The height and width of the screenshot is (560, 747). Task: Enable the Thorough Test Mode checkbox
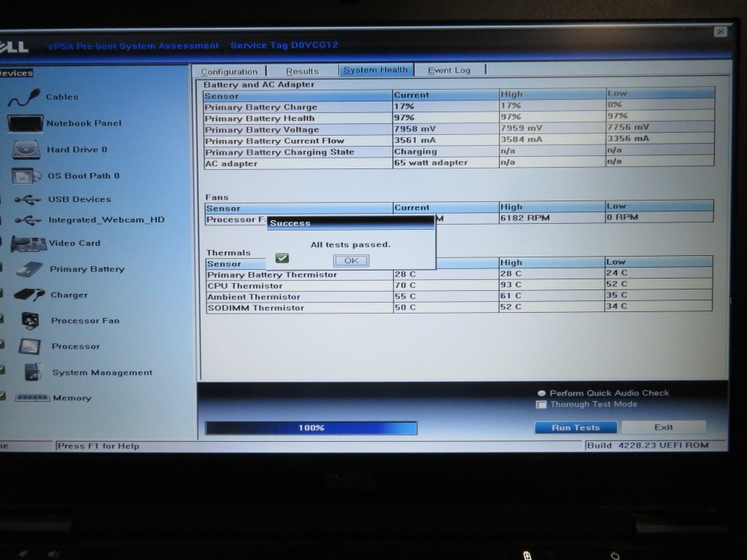(x=541, y=405)
